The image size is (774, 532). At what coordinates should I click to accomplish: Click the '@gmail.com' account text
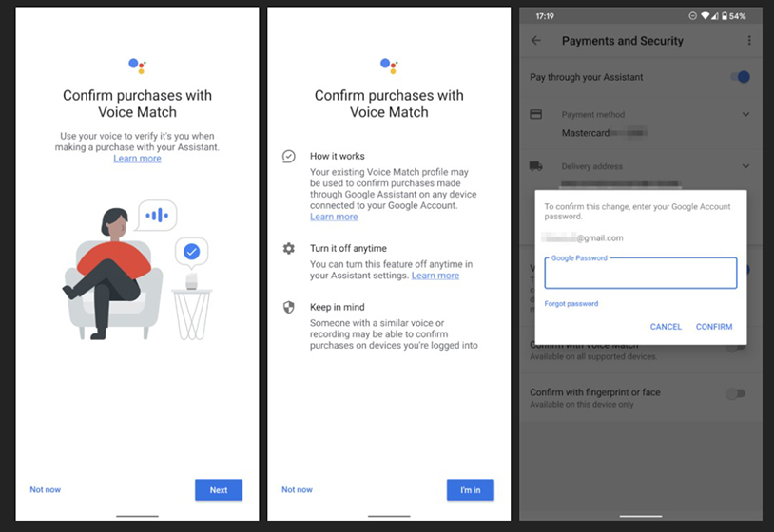pyautogui.click(x=600, y=237)
